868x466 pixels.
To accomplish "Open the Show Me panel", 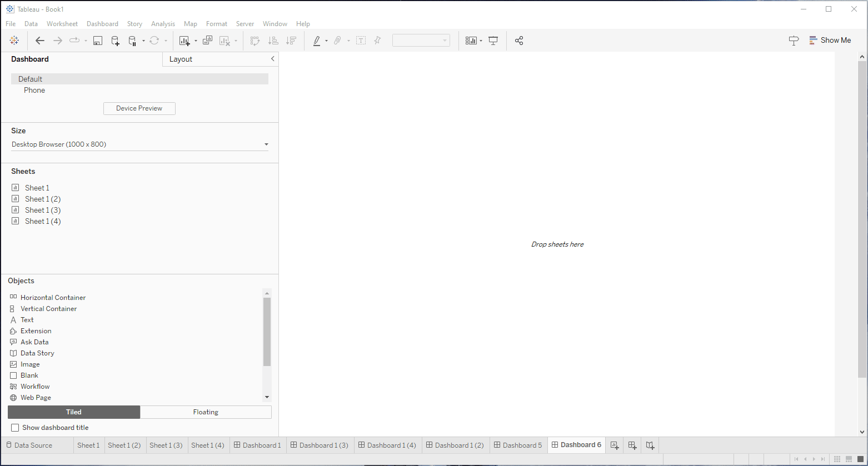I will point(830,40).
